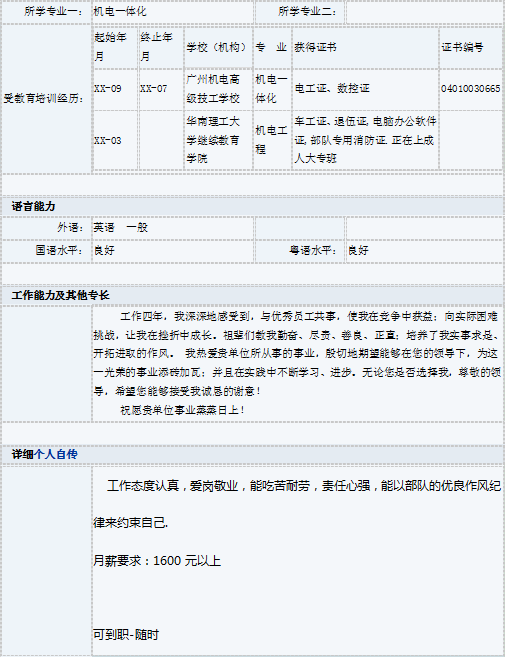This screenshot has width=505, height=657.
Task: Click the 国语水平 良好 value
Action: pos(104,251)
